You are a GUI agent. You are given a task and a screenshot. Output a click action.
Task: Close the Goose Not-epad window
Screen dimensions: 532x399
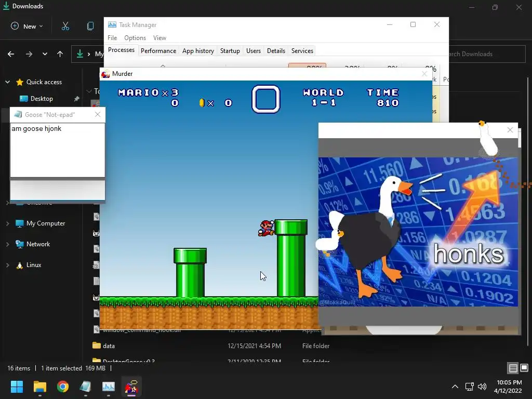[98, 114]
